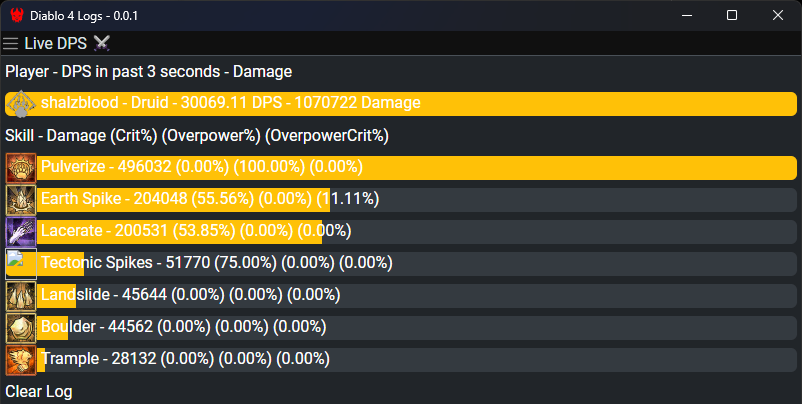
Task: Click the crossed swords icon by Live DPS
Action: [x=102, y=43]
